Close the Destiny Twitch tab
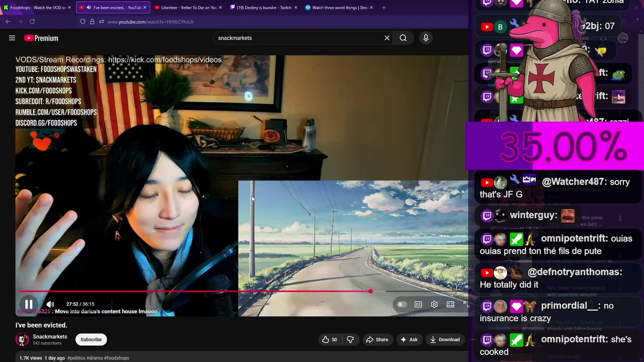 (x=295, y=8)
